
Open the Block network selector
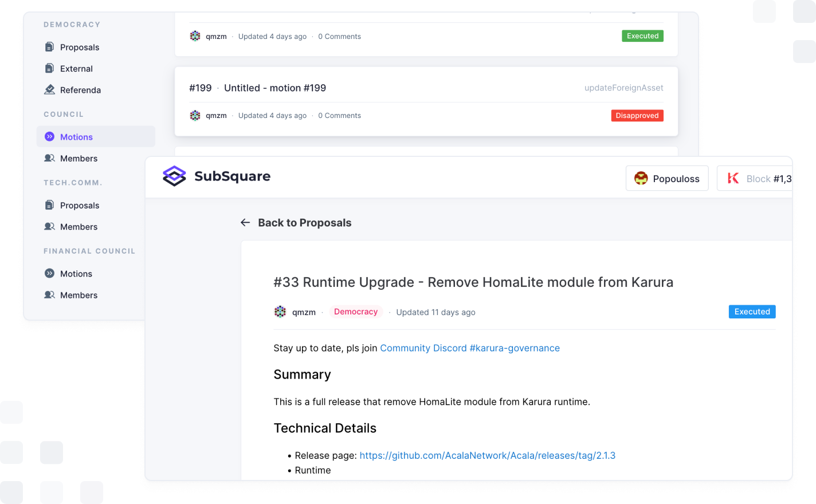[x=756, y=179]
